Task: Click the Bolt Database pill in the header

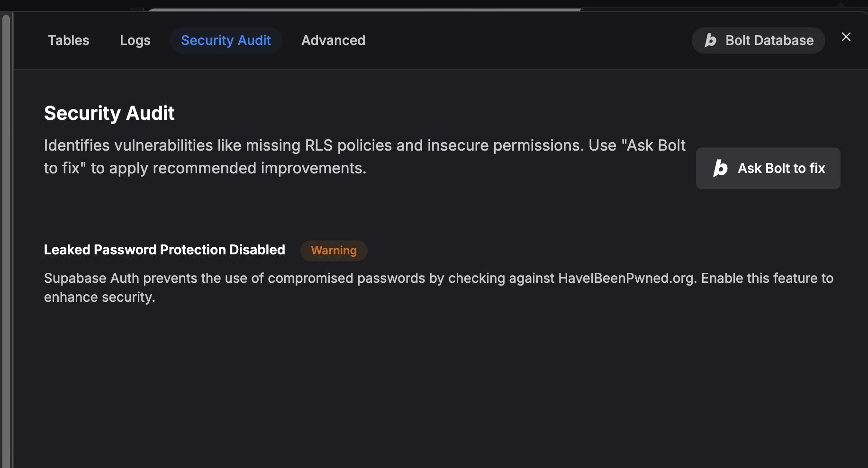Action: [x=758, y=40]
